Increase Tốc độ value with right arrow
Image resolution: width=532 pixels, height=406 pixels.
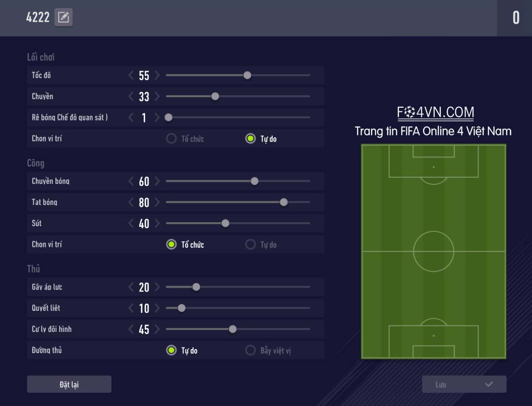(x=157, y=76)
